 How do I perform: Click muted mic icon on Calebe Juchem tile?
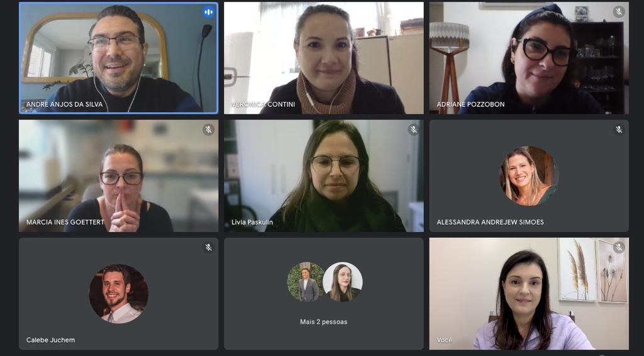pos(209,247)
